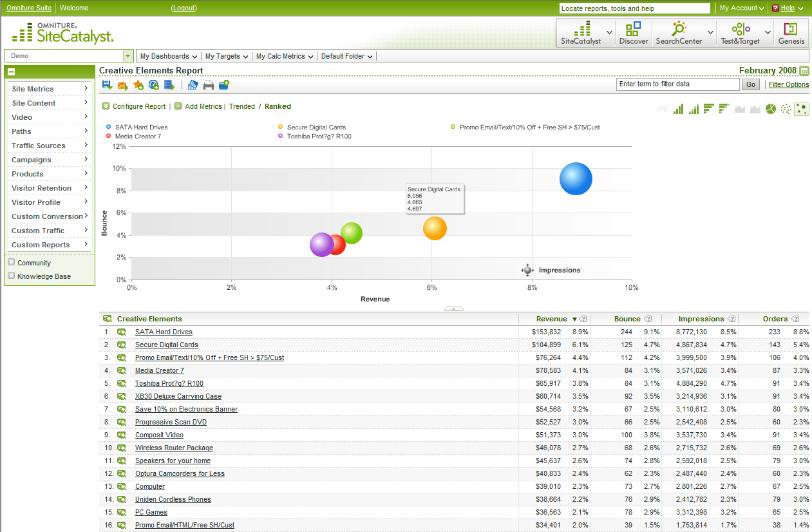Switch chart to pie chart view

(x=770, y=109)
